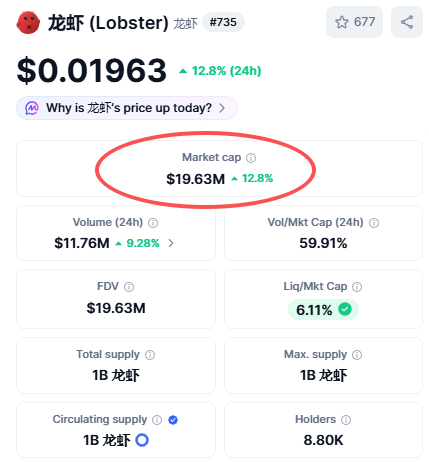Open the share icon button
Screen dimensions: 429x465
(x=407, y=22)
